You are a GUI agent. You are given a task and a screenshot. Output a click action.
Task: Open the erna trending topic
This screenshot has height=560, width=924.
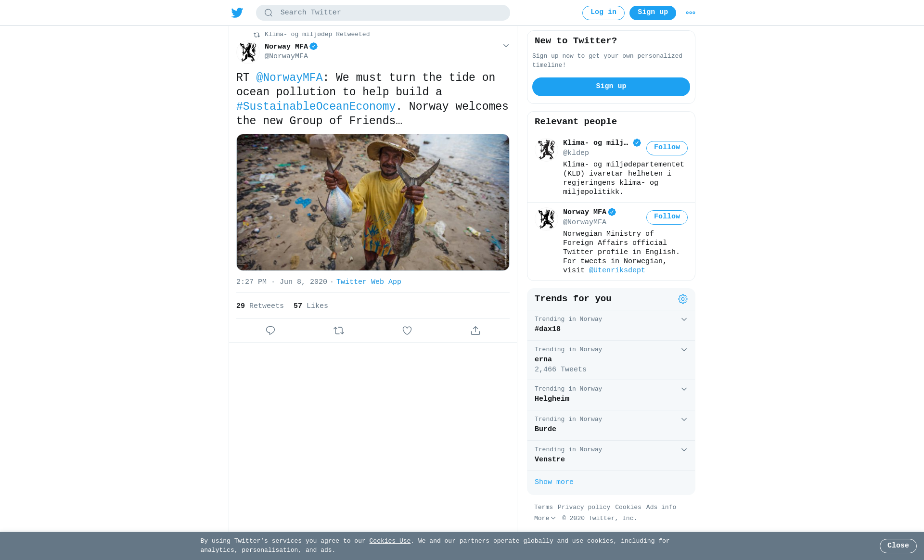tap(543, 359)
